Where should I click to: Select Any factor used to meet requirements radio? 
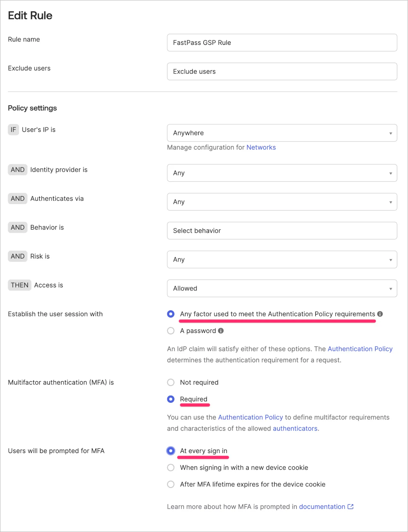tap(171, 314)
